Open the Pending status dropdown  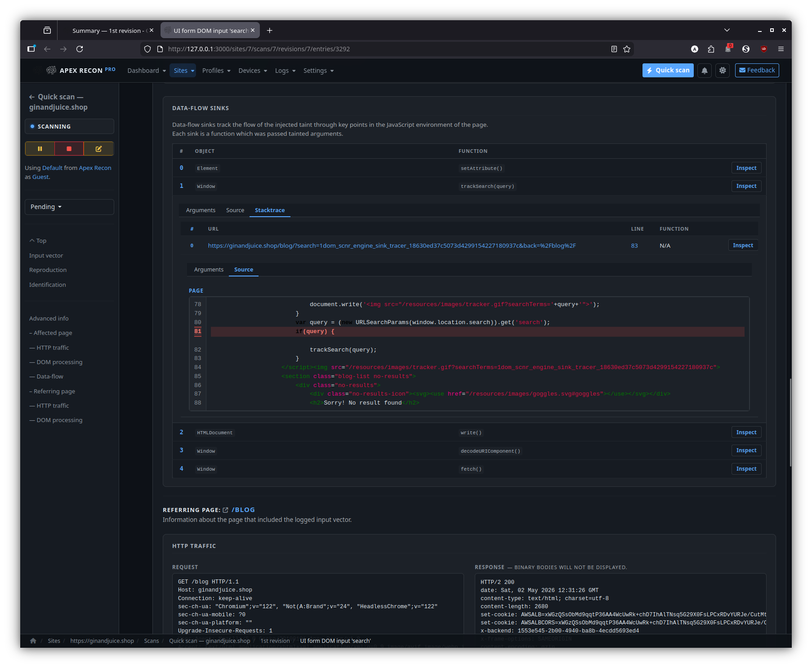69,207
